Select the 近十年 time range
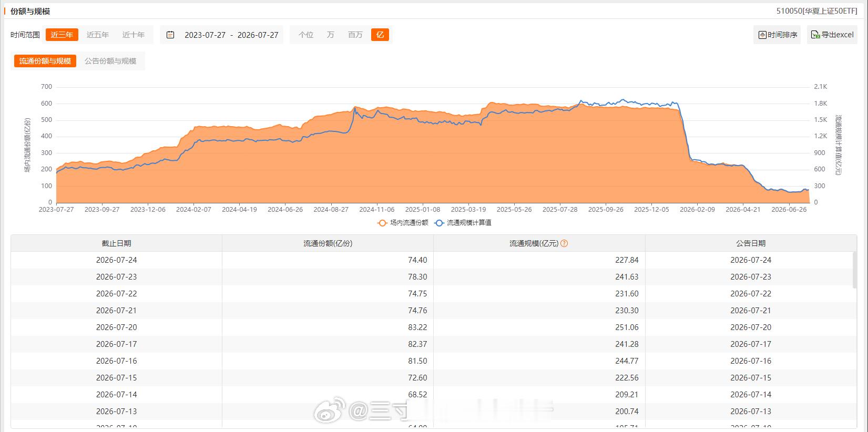This screenshot has height=432, width=868. tap(134, 35)
